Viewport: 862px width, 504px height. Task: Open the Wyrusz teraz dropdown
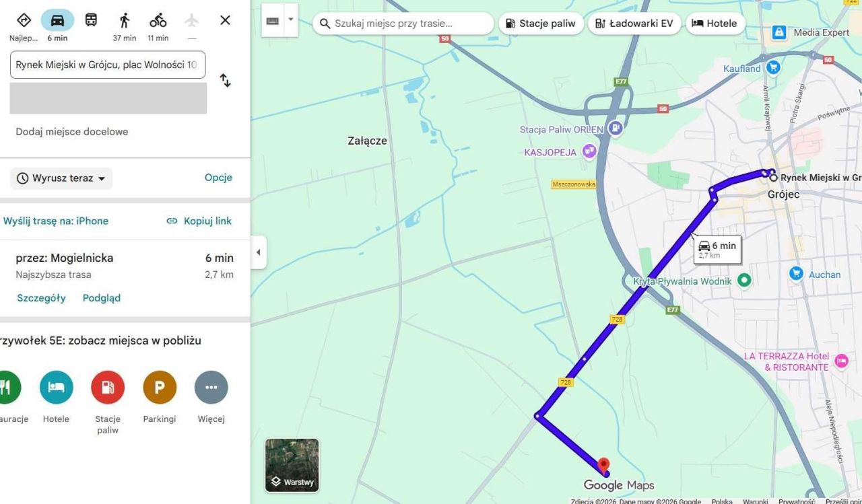(61, 178)
